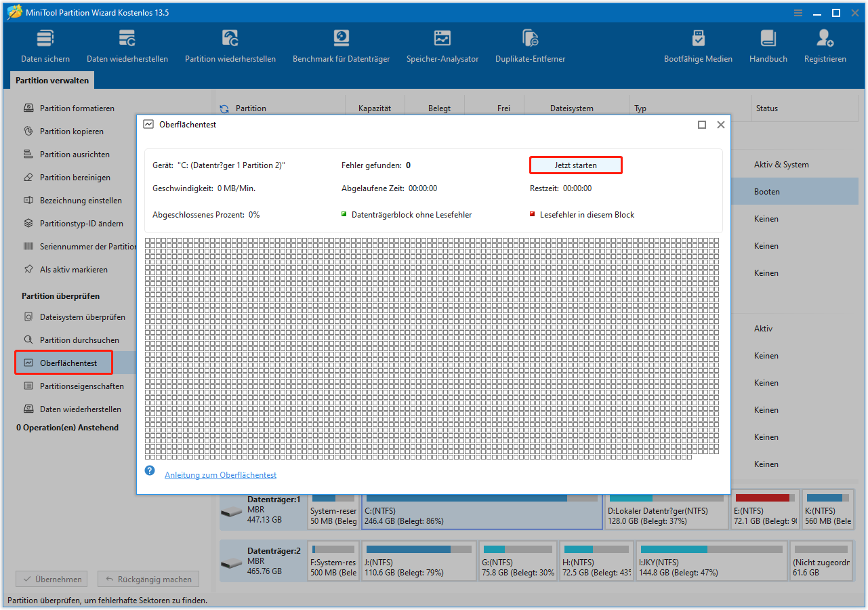Select Partition kopieren in the sidebar
Viewport: 868px width, 610px height.
click(x=70, y=131)
